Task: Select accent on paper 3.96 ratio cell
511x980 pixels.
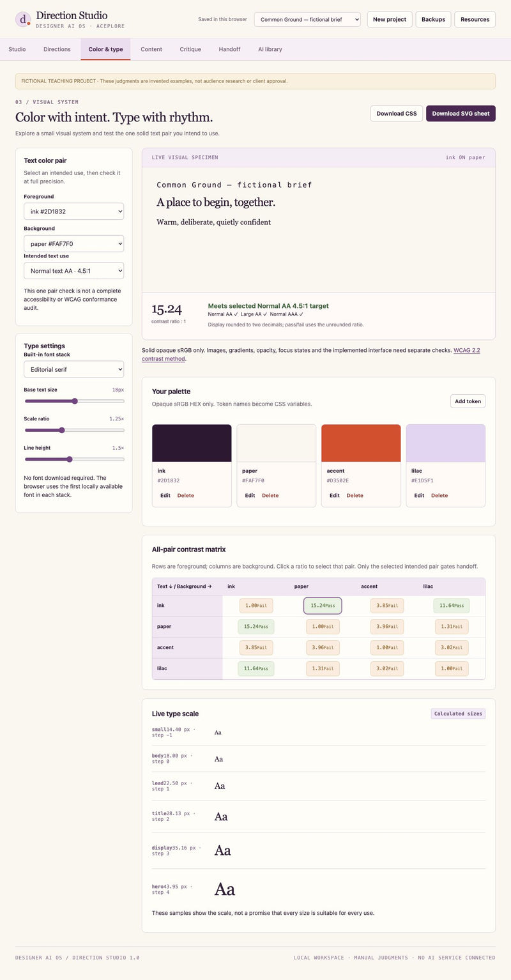Action: point(323,648)
